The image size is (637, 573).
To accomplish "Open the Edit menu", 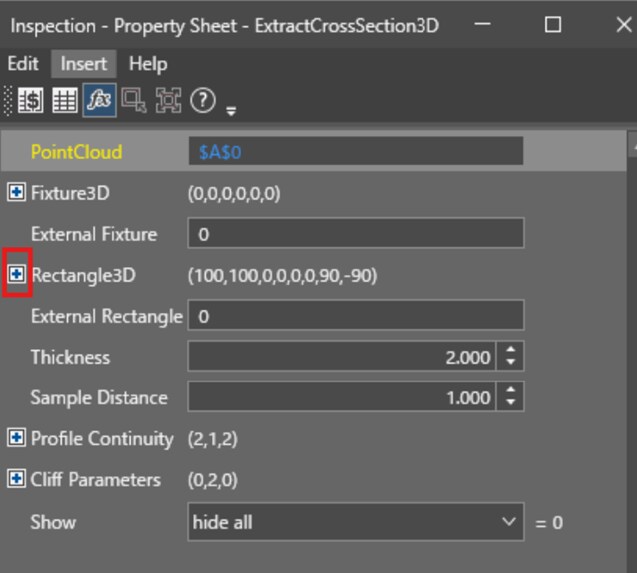I will tap(23, 63).
